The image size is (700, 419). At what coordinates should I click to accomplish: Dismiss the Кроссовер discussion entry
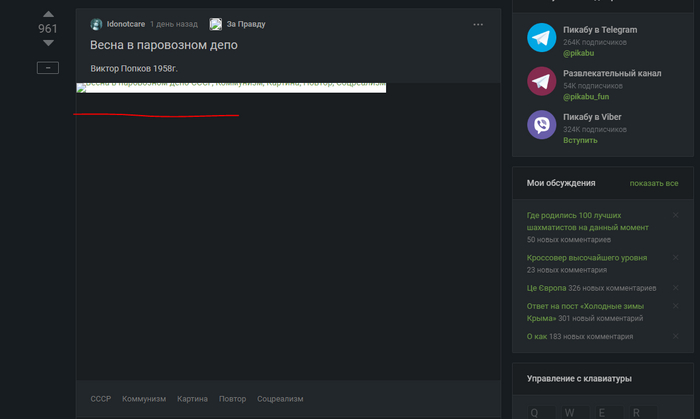(x=675, y=257)
